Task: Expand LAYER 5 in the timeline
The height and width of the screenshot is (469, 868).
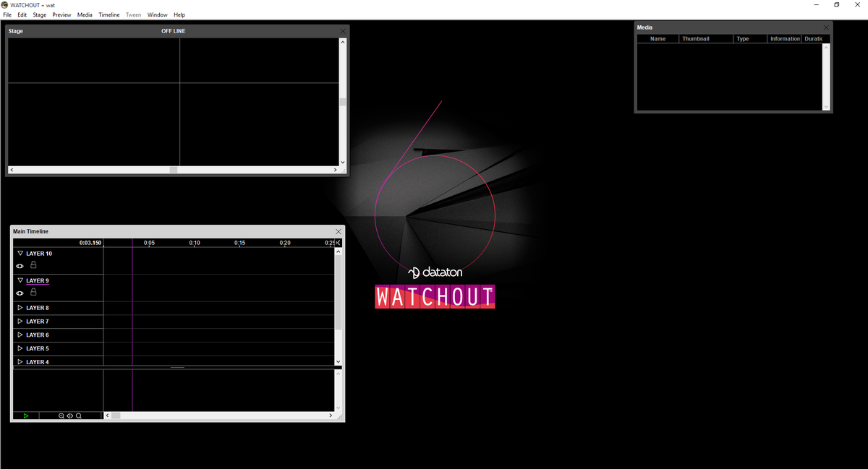Action: click(20, 348)
